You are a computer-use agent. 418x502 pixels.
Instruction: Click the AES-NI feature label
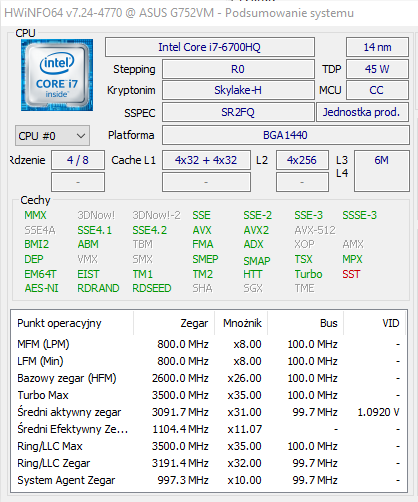point(42,288)
